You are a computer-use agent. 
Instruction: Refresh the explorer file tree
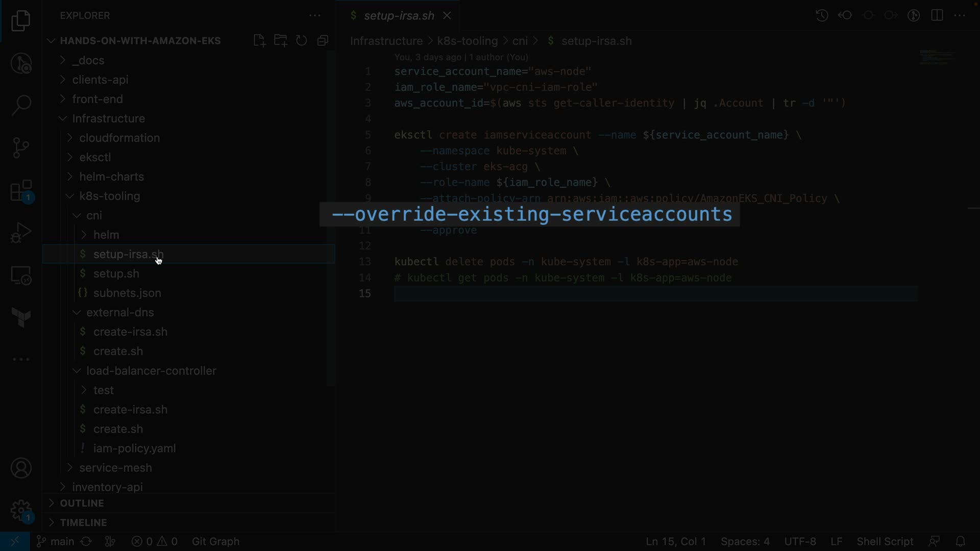click(302, 41)
